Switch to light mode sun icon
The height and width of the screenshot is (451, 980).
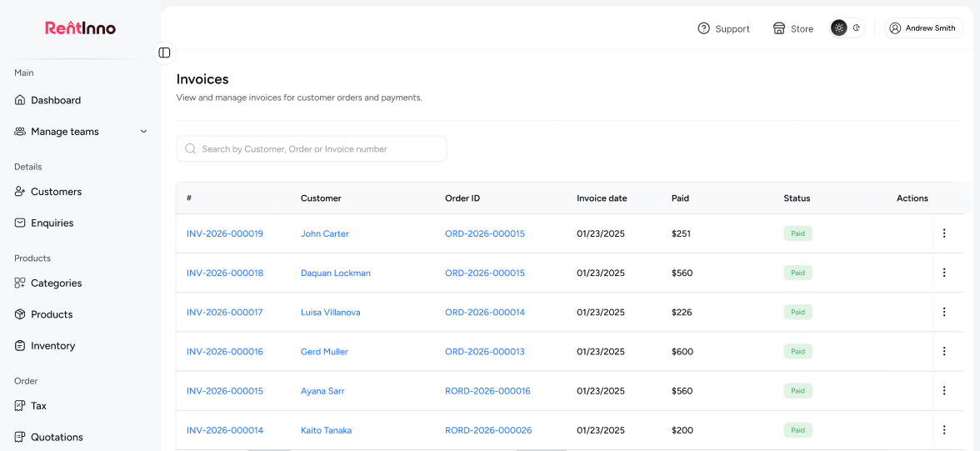(838, 28)
